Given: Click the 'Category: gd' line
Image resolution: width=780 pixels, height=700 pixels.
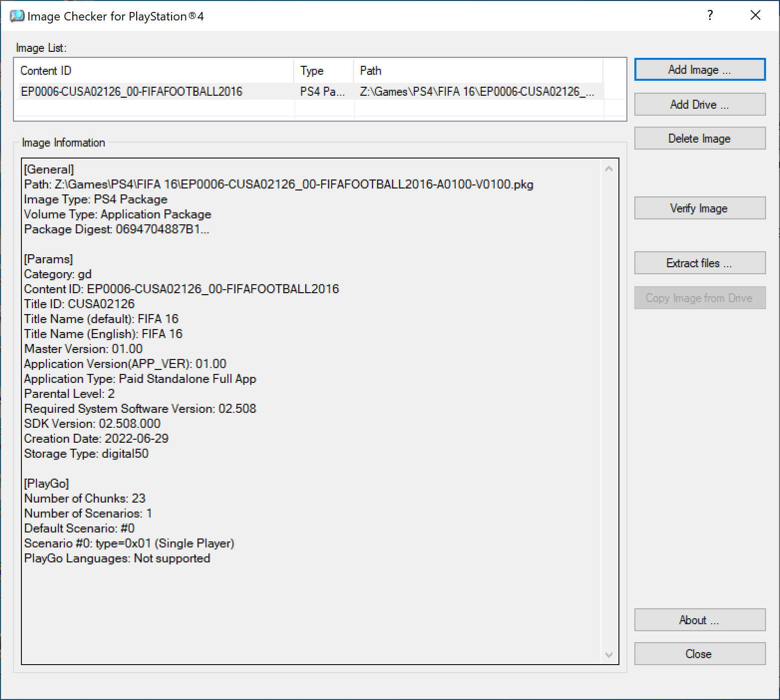Looking at the screenshot, I should point(58,274).
